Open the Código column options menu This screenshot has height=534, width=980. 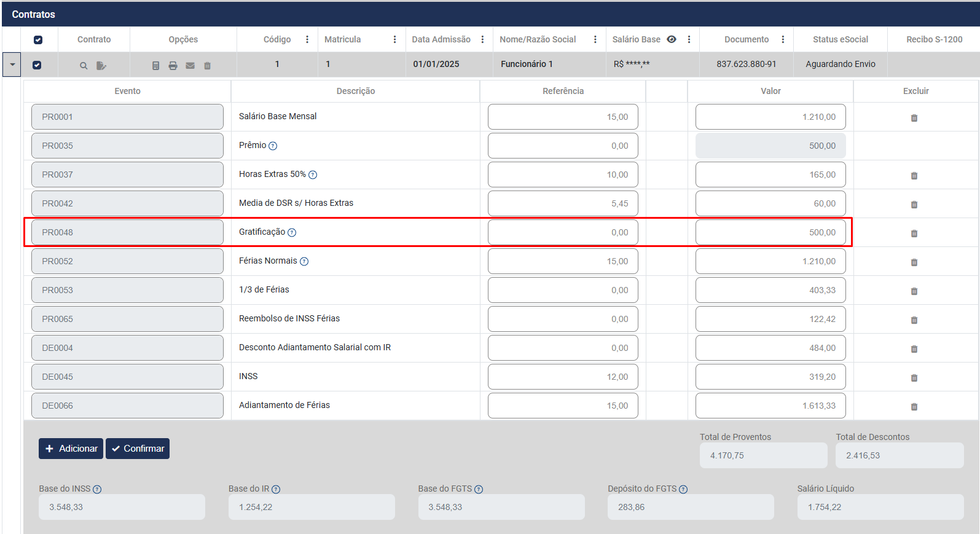pos(307,39)
